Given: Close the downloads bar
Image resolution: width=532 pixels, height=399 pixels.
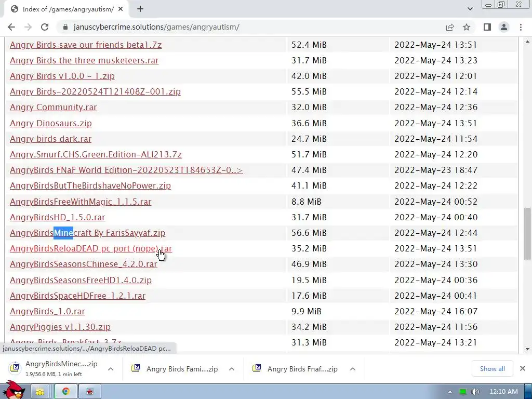Looking at the screenshot, I should pos(523,368).
